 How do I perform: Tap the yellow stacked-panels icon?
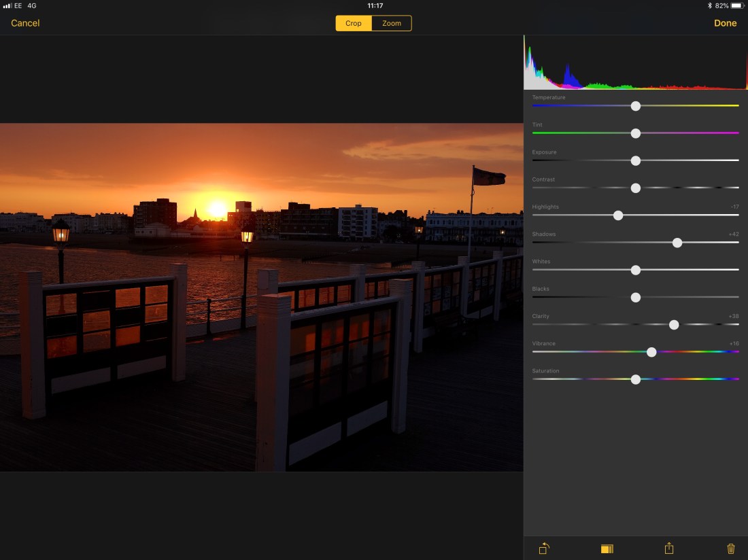tap(607, 548)
